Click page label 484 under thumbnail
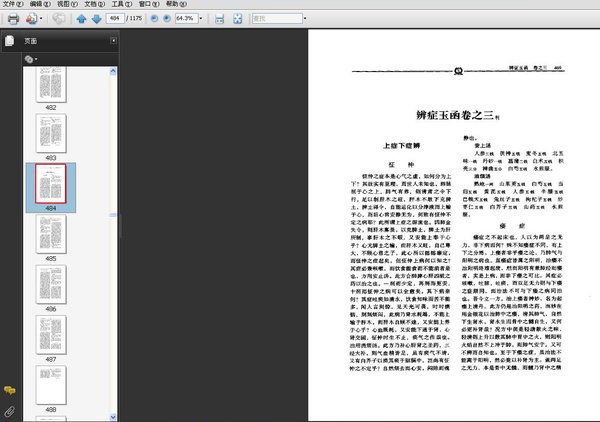 (51, 208)
